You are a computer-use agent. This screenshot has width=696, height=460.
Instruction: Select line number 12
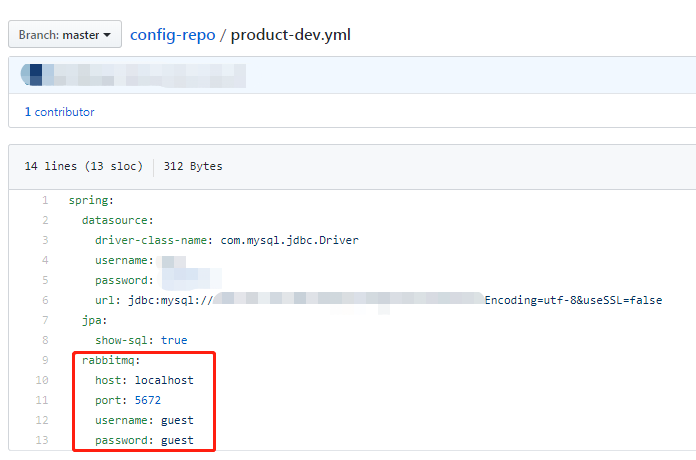[42, 420]
